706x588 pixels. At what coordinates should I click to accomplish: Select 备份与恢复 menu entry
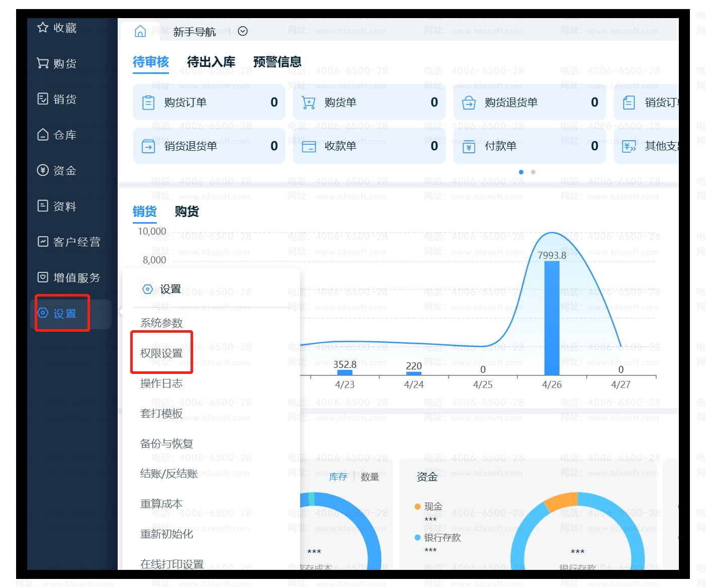pyautogui.click(x=166, y=444)
